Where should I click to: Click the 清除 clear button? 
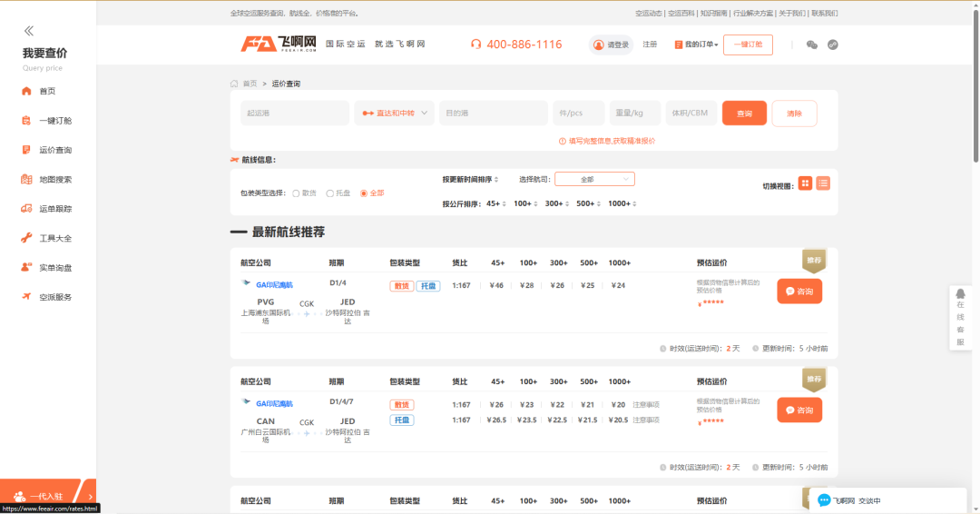(x=794, y=114)
